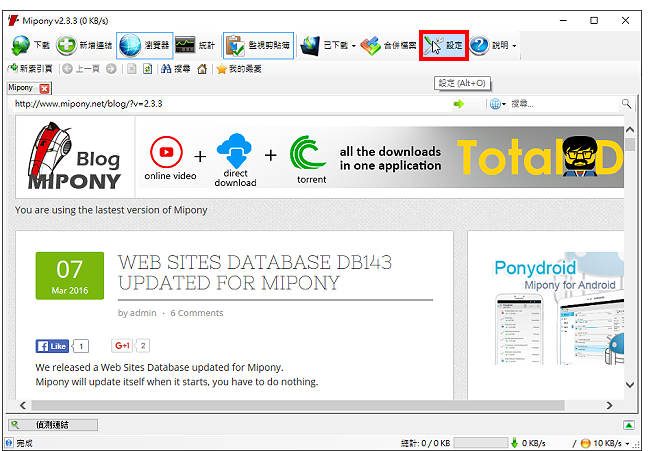Click the 07 Mar 2016 date badge

pyautogui.click(x=70, y=276)
